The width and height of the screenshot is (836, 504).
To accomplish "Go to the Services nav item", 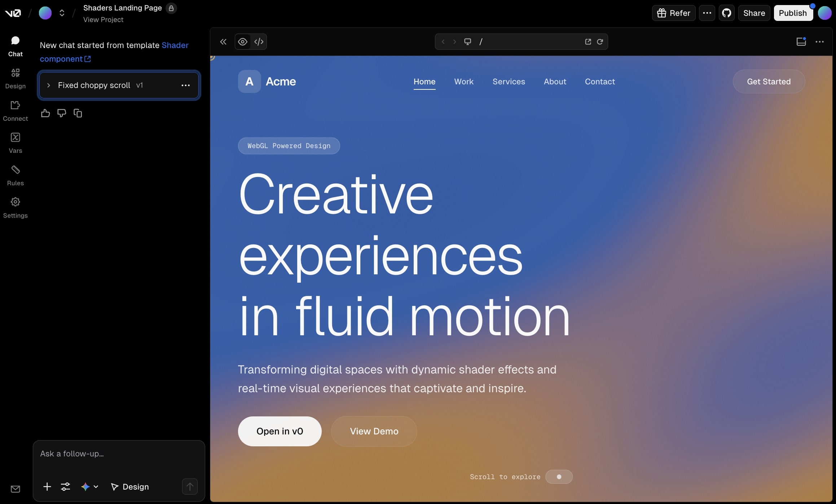I will 509,81.
